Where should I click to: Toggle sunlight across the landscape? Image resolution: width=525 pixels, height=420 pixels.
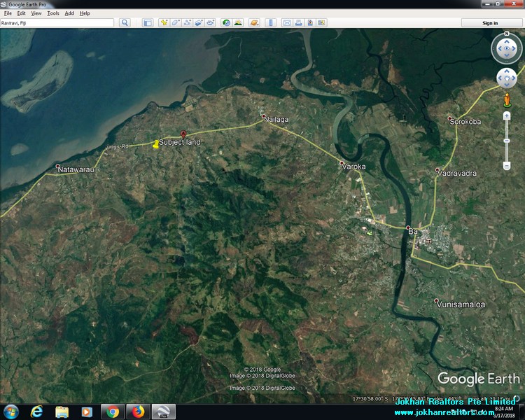coord(238,23)
